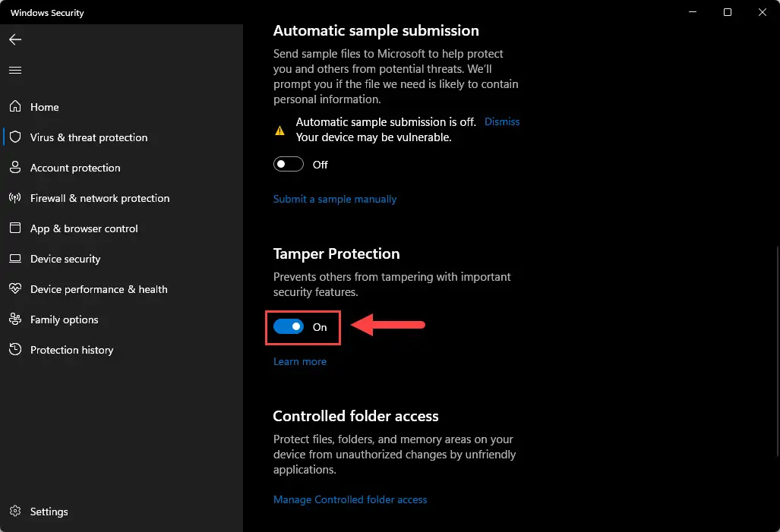Click the Home house icon
The width and height of the screenshot is (780, 532).
[15, 106]
